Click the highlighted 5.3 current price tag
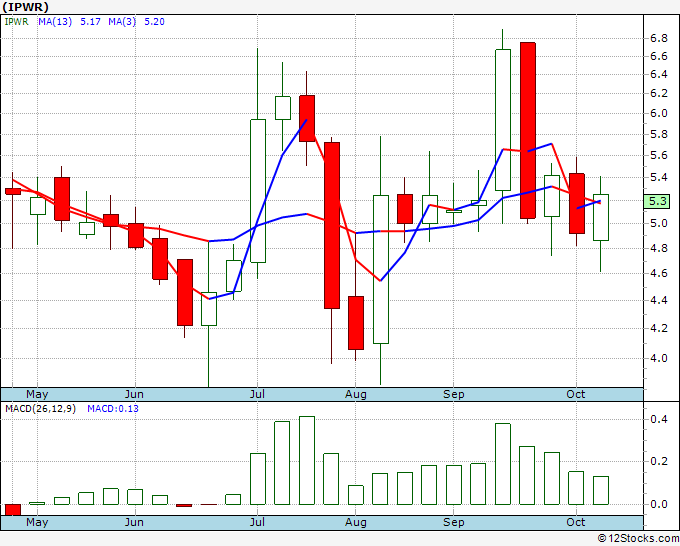The height and width of the screenshot is (546, 680). (657, 201)
